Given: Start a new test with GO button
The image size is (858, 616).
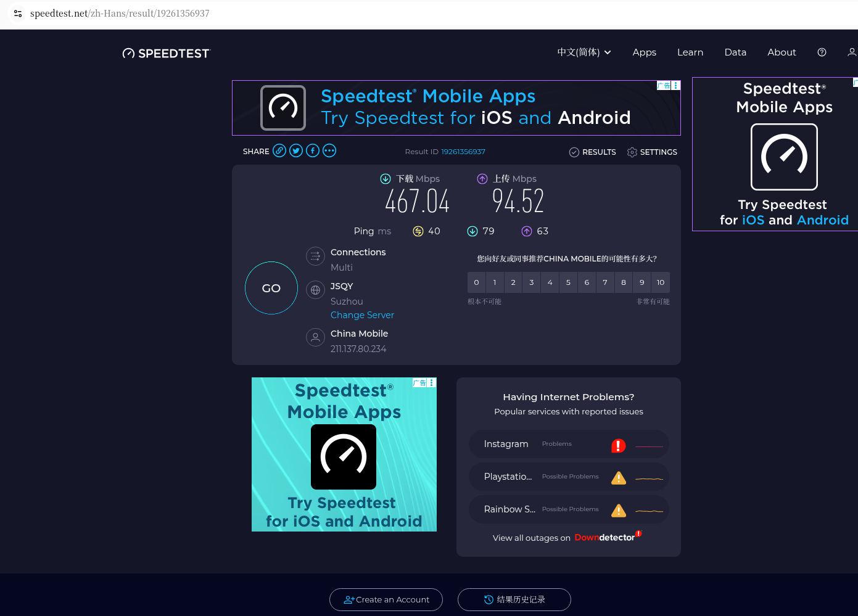Looking at the screenshot, I should (271, 288).
